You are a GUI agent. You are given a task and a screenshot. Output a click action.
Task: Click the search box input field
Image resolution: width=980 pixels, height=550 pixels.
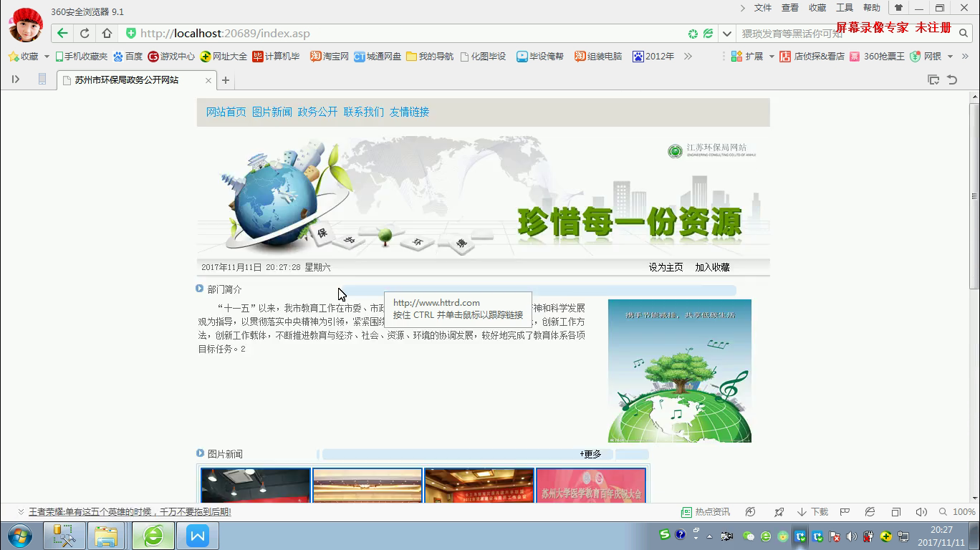click(x=845, y=34)
